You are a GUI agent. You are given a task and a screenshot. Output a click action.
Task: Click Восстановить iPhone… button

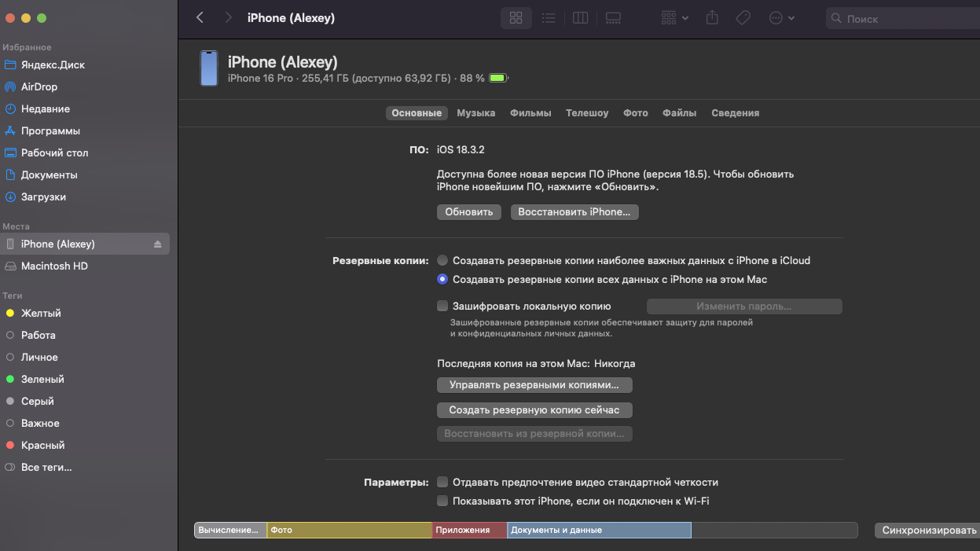[x=574, y=212]
